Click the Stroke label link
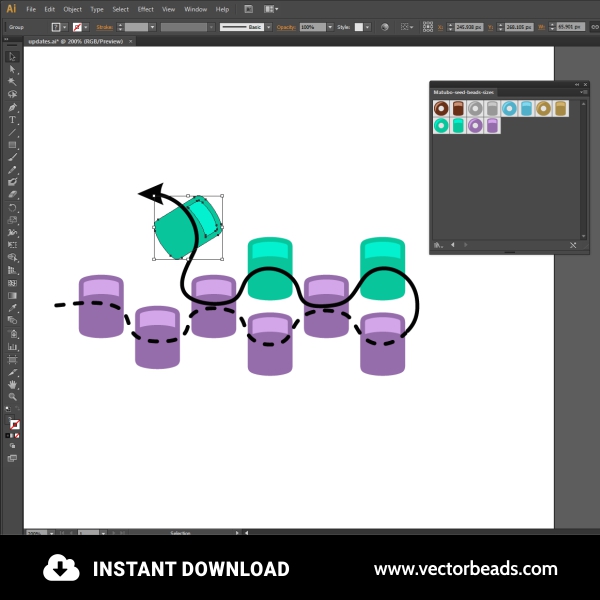The height and width of the screenshot is (600, 600). tap(106, 27)
